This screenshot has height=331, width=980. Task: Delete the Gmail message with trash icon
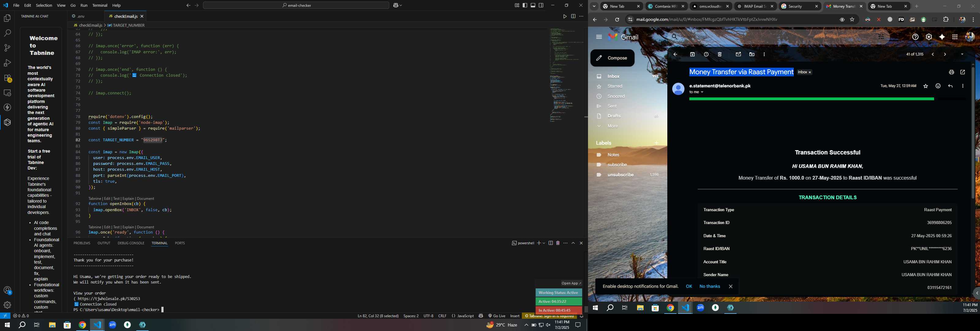[x=720, y=55]
